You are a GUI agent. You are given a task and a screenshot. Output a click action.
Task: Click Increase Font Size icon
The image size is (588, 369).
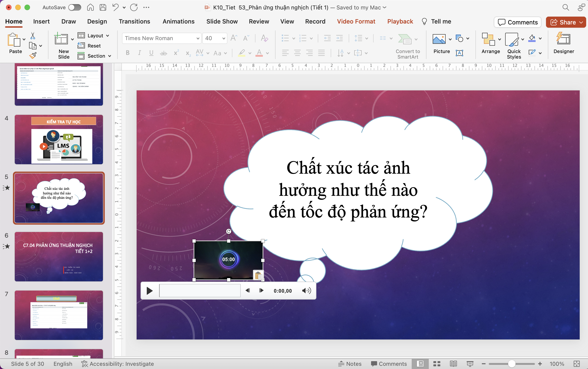click(x=234, y=38)
